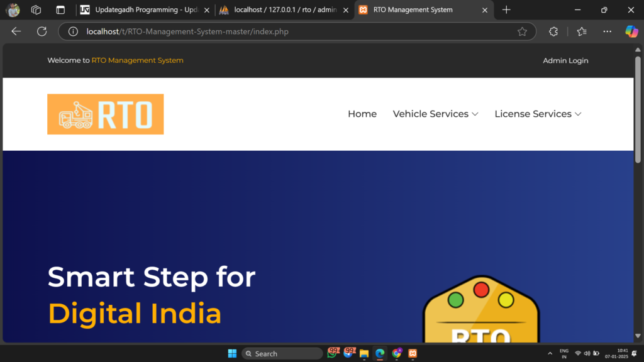Open Thunderbird mail icon in taskbar

coord(348,353)
